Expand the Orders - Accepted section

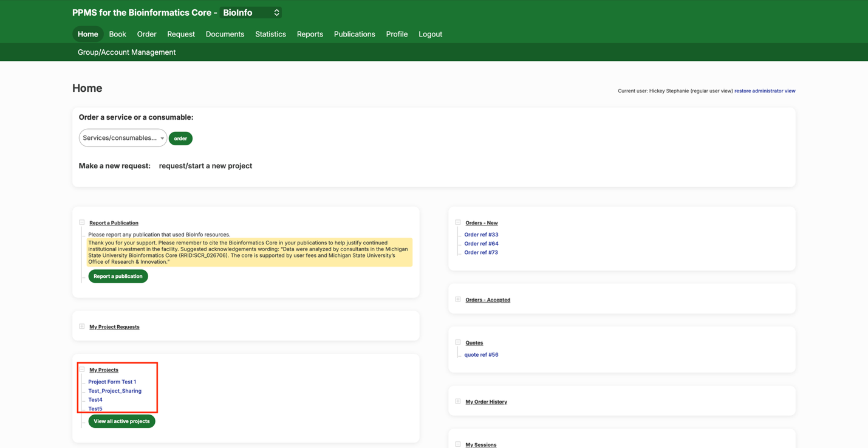coord(458,299)
